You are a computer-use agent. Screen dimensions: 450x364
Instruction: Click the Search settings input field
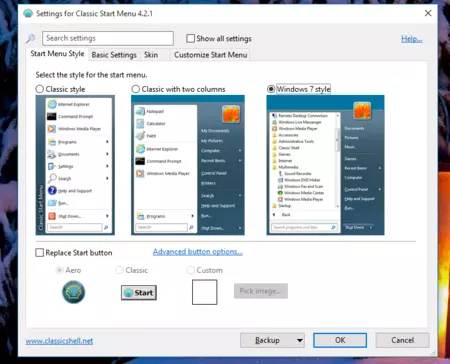point(108,38)
